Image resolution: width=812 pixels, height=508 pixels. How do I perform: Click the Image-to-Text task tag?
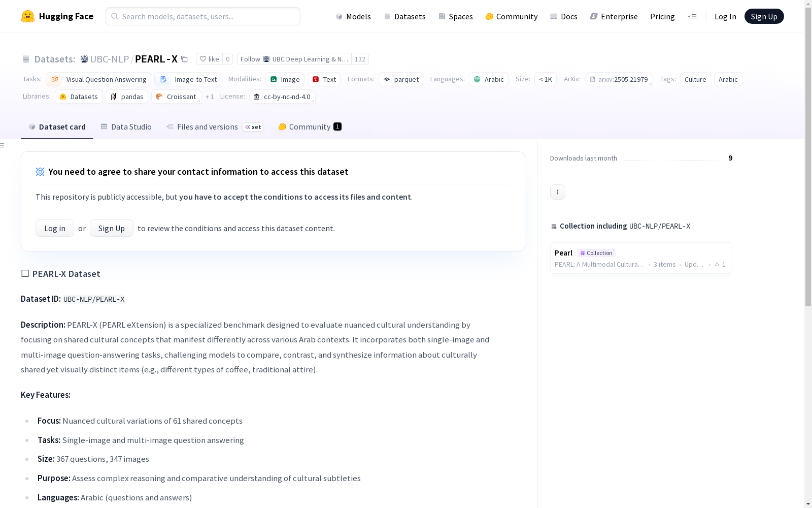click(x=188, y=79)
